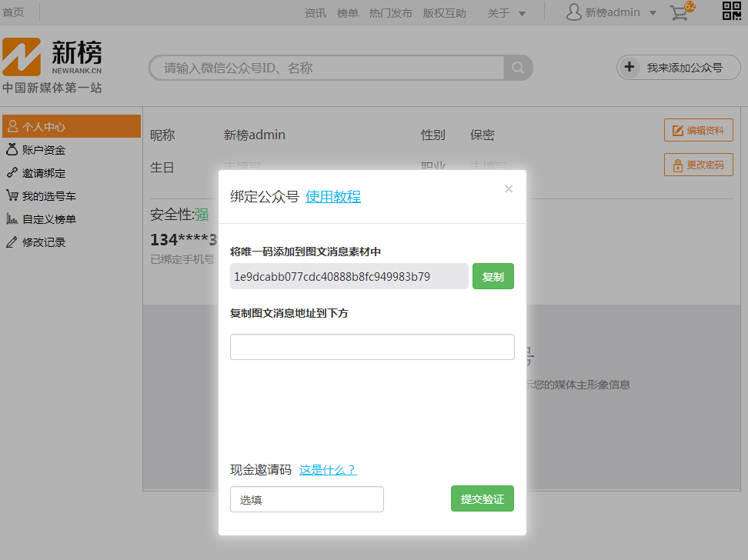Open the QR code icon
This screenshot has width=748, height=560.
pyautogui.click(x=731, y=11)
